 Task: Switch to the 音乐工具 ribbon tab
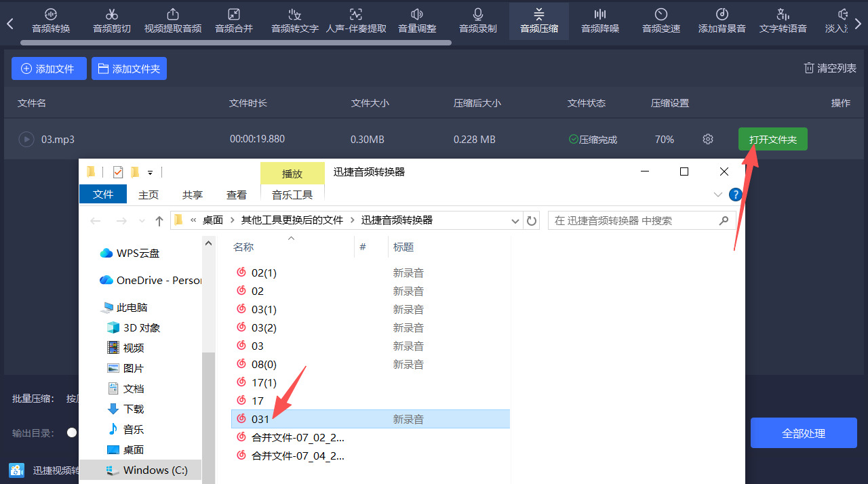[x=292, y=195]
